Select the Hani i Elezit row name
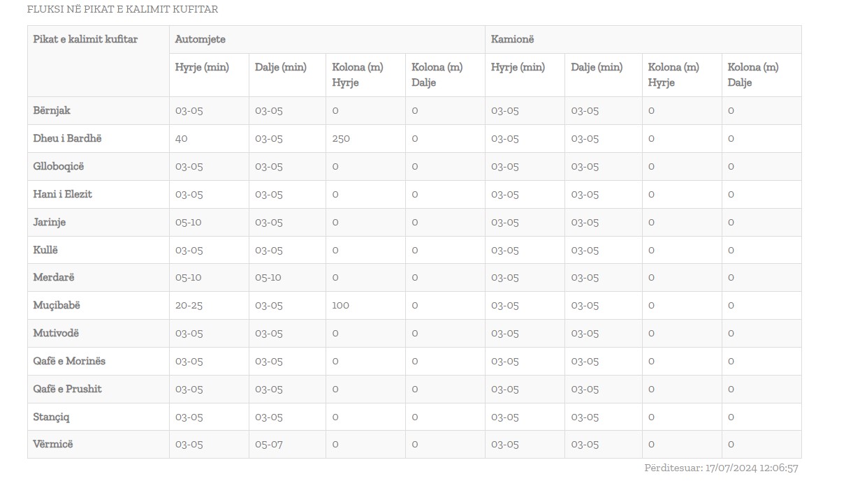 (62, 194)
